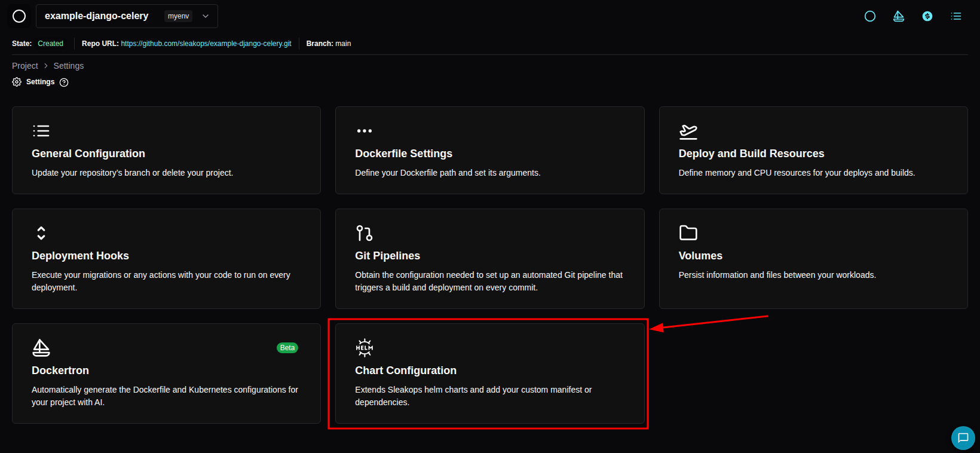Click the git branch icon on Git Pipelines
The width and height of the screenshot is (980, 453).
coord(365,233)
